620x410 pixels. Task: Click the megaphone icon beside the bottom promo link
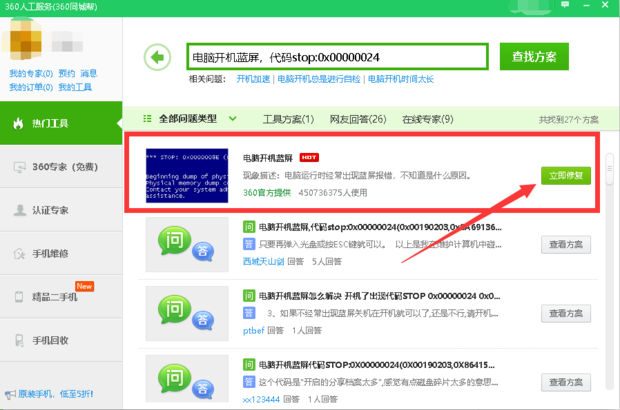tap(10, 394)
